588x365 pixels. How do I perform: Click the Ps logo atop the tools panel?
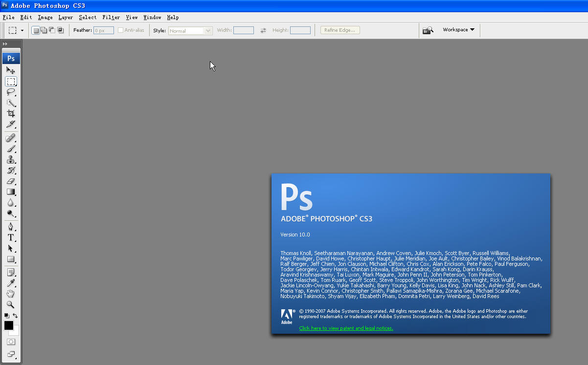[x=11, y=58]
